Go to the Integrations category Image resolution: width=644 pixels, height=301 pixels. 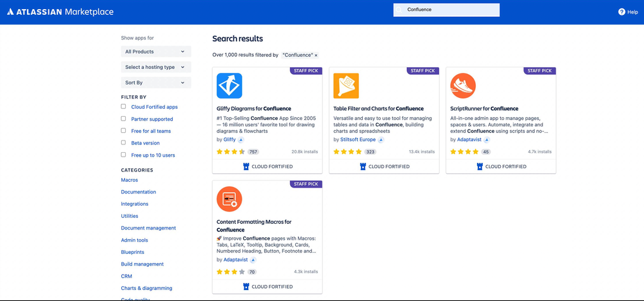pos(135,204)
